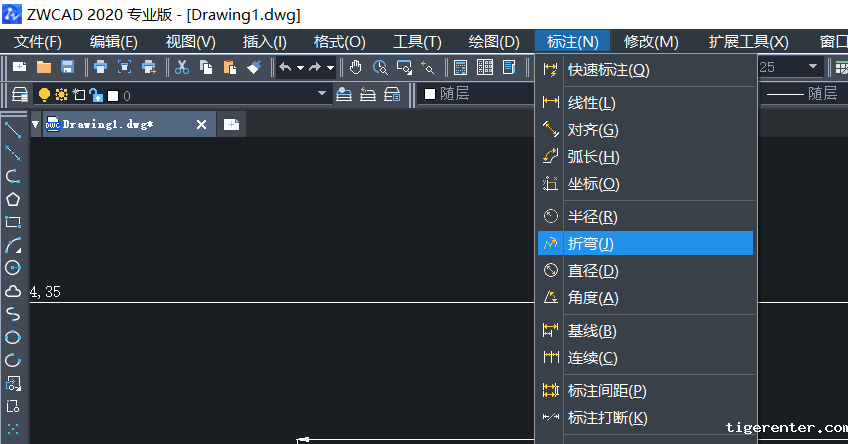Click the new drawing tab button
848x444 pixels.
coord(231,125)
